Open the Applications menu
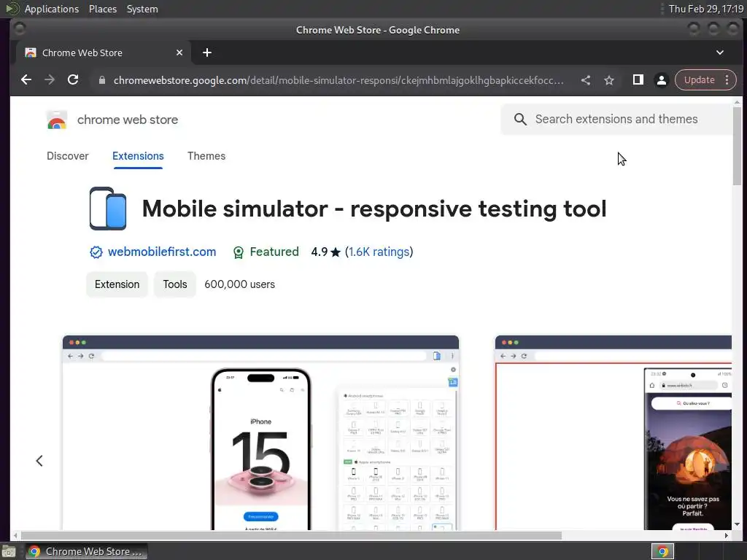 point(52,9)
